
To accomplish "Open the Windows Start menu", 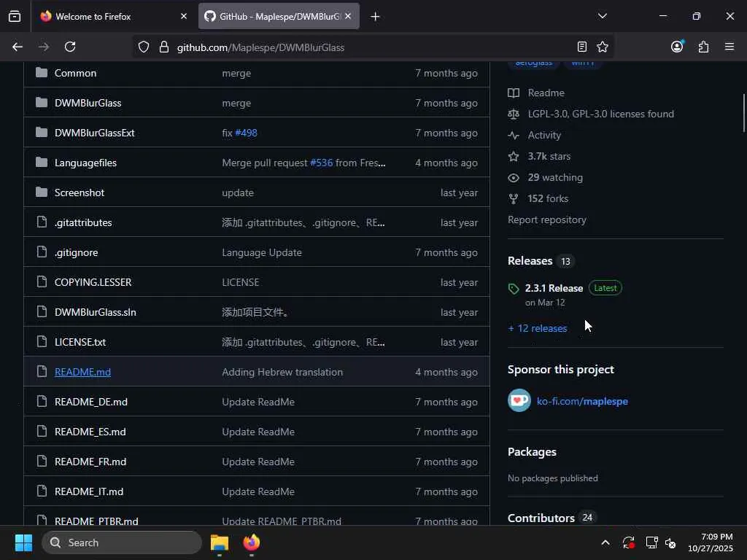I will (x=23, y=542).
